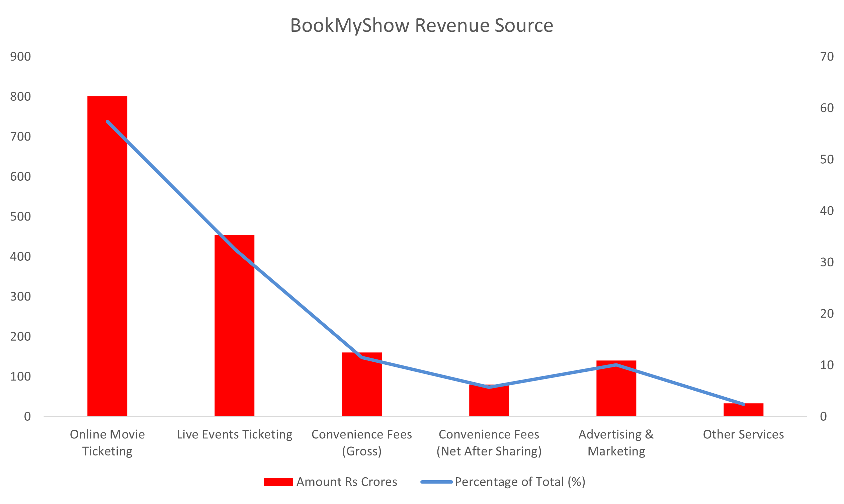The width and height of the screenshot is (844, 504).
Task: Click the Live Events Ticketing axis label
Action: tap(234, 434)
